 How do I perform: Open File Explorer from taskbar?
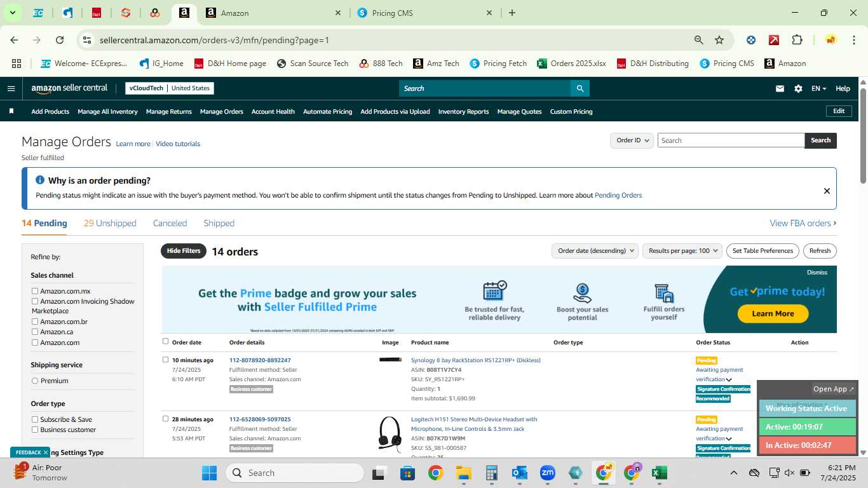click(463, 473)
